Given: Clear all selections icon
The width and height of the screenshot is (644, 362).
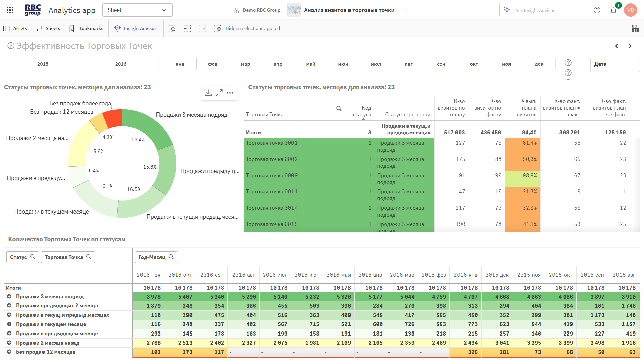Looking at the screenshot, I should (x=217, y=28).
